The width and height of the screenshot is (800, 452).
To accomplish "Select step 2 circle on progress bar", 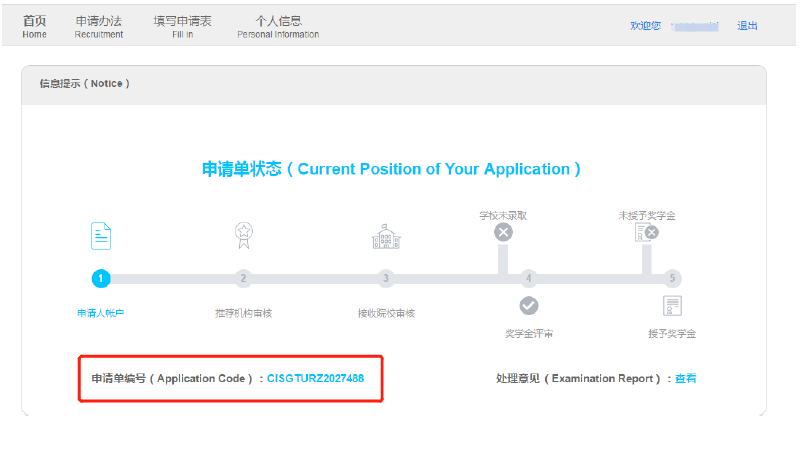I will tap(243, 278).
